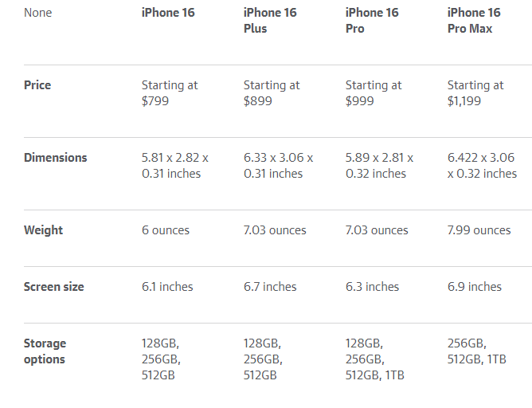Select the Storage options row label
The width and height of the screenshot is (532, 408).
coord(45,351)
